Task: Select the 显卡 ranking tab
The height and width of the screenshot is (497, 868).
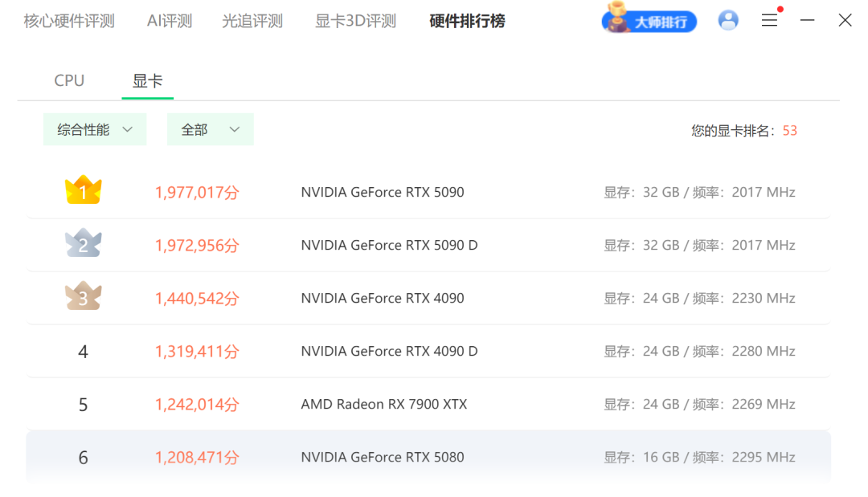Action: pyautogui.click(x=147, y=81)
